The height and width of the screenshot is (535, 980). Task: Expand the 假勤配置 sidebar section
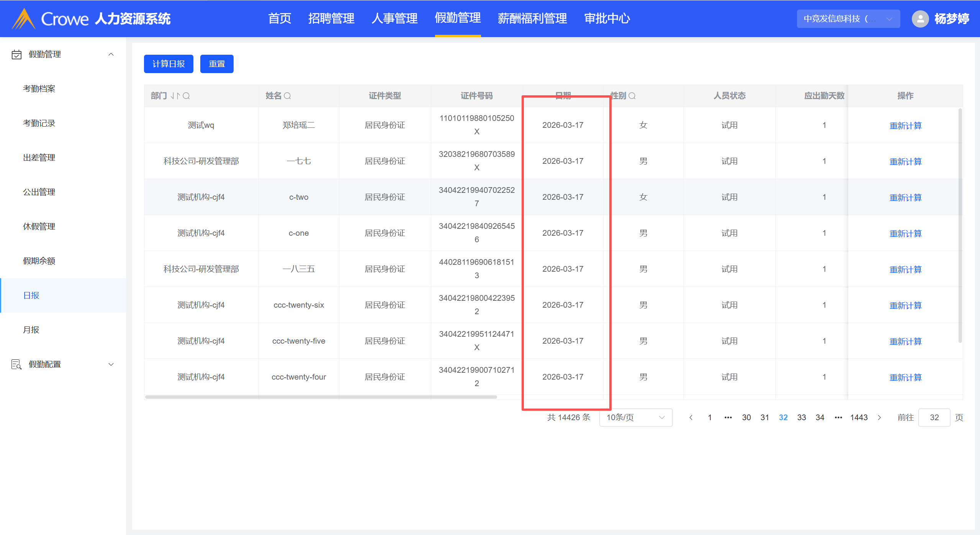[x=111, y=364]
